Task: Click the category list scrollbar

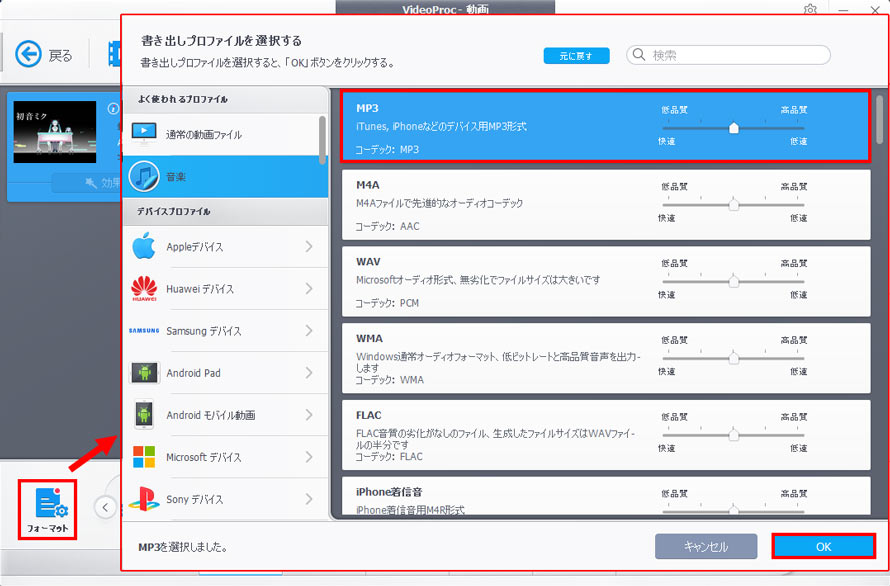Action: (x=322, y=140)
